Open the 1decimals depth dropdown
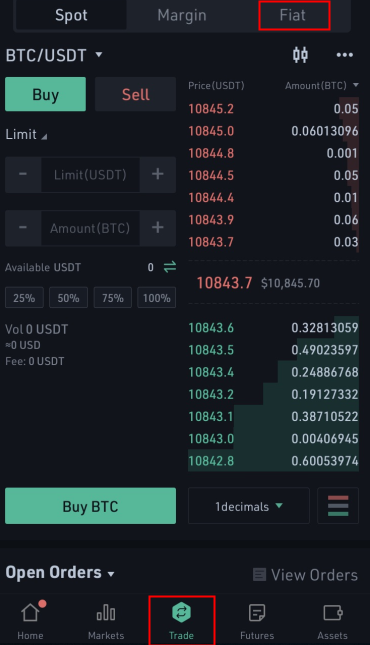 [x=249, y=506]
